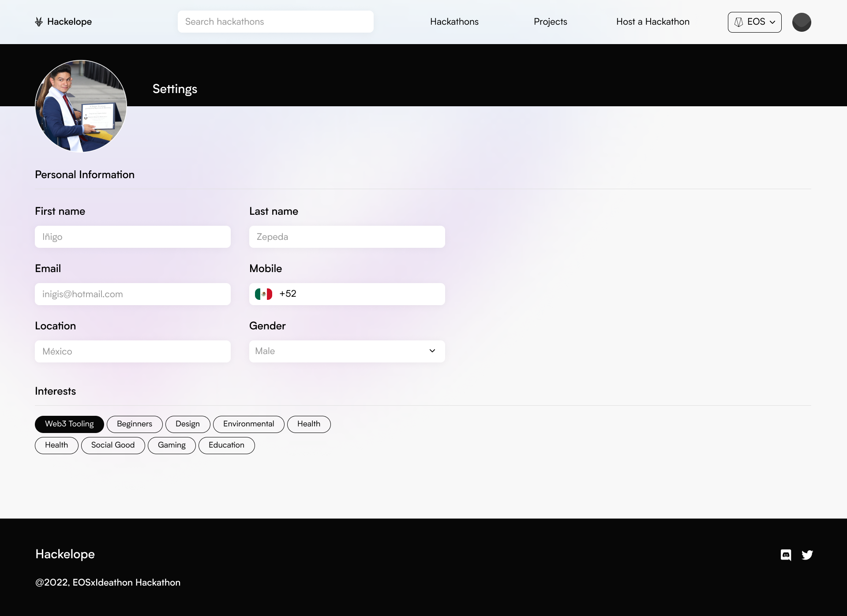Toggle the Web3 Tooling interest tag
The height and width of the screenshot is (616, 847).
point(69,424)
